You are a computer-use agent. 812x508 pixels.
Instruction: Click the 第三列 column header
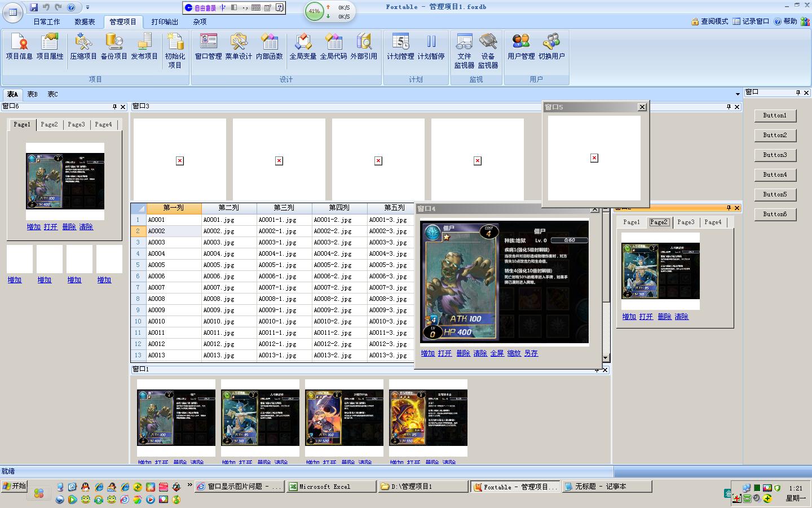click(x=284, y=208)
